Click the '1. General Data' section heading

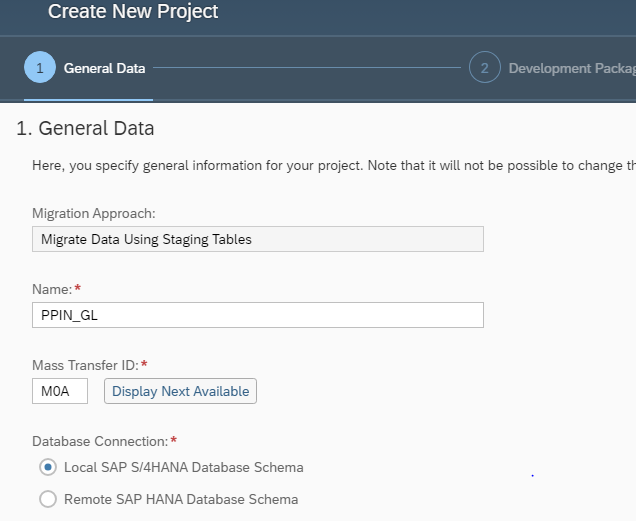85,128
